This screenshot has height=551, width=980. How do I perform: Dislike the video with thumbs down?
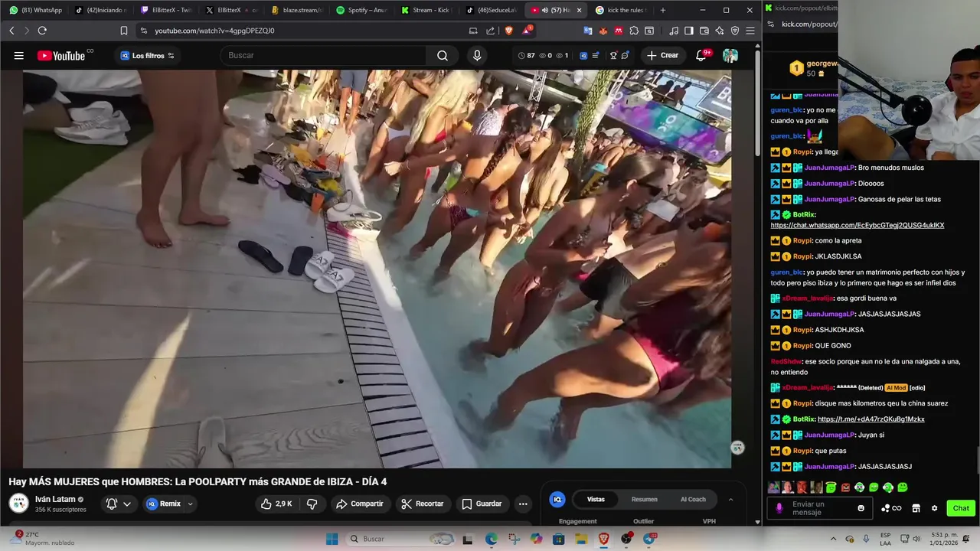(312, 504)
